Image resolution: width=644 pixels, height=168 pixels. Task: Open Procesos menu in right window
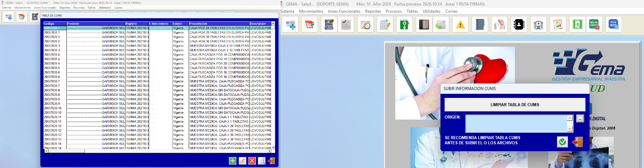[x=394, y=11]
